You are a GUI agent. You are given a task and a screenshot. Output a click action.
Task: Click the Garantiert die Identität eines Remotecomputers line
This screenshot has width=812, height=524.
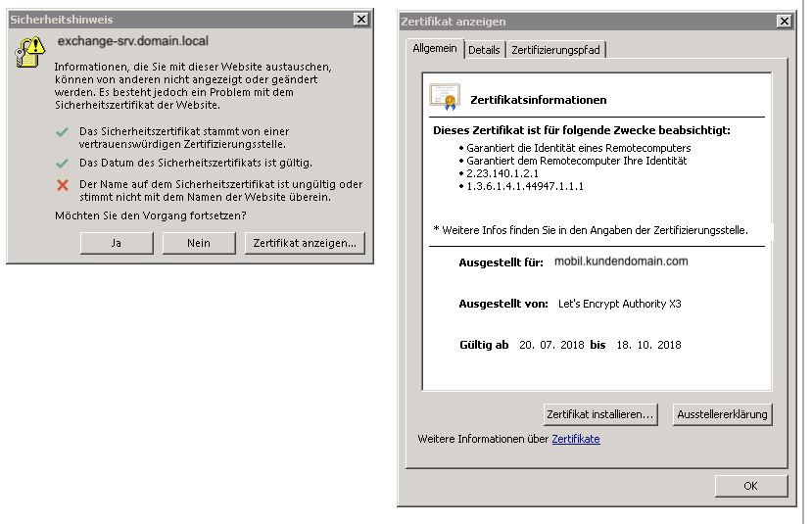579,148
